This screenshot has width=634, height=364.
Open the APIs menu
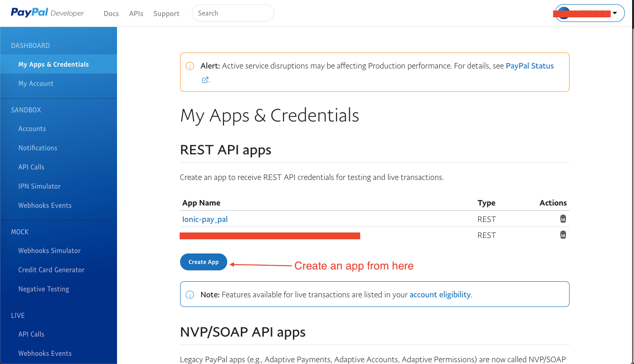(x=136, y=14)
